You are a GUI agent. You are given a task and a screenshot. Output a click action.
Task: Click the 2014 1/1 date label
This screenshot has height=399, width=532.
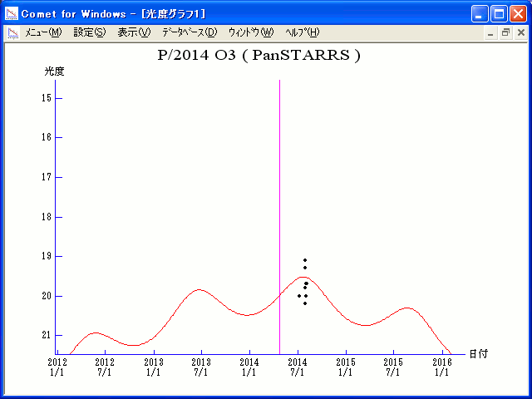(249, 367)
